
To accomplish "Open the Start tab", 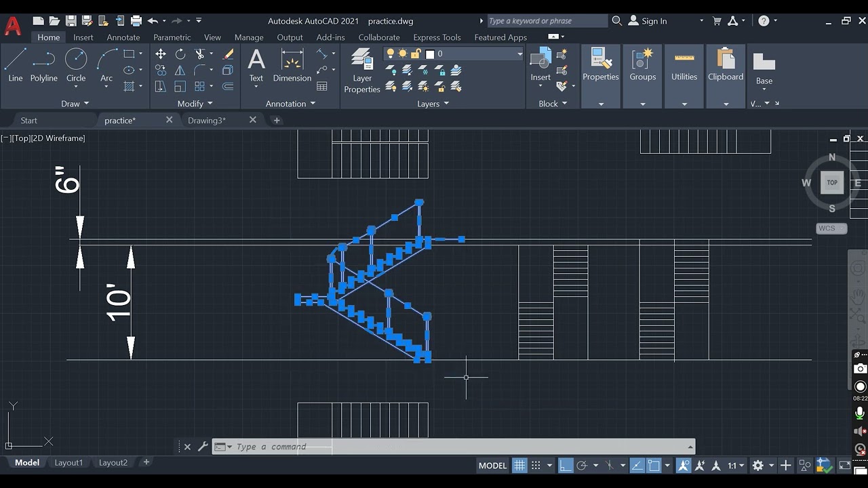I will (x=29, y=120).
